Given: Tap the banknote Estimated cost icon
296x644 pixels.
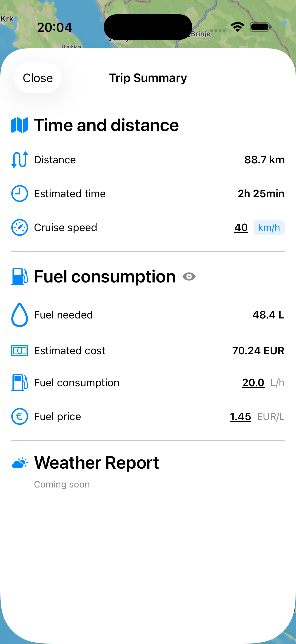Looking at the screenshot, I should [x=19, y=350].
